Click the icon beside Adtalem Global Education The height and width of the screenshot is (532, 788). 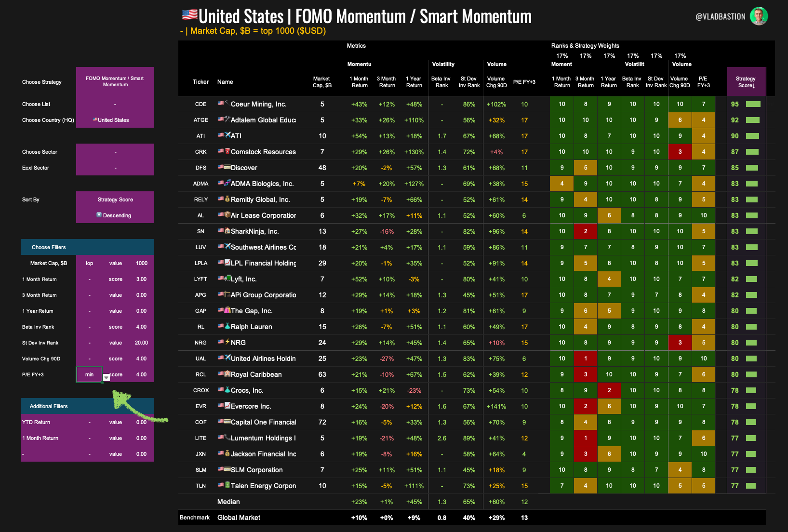pyautogui.click(x=227, y=119)
